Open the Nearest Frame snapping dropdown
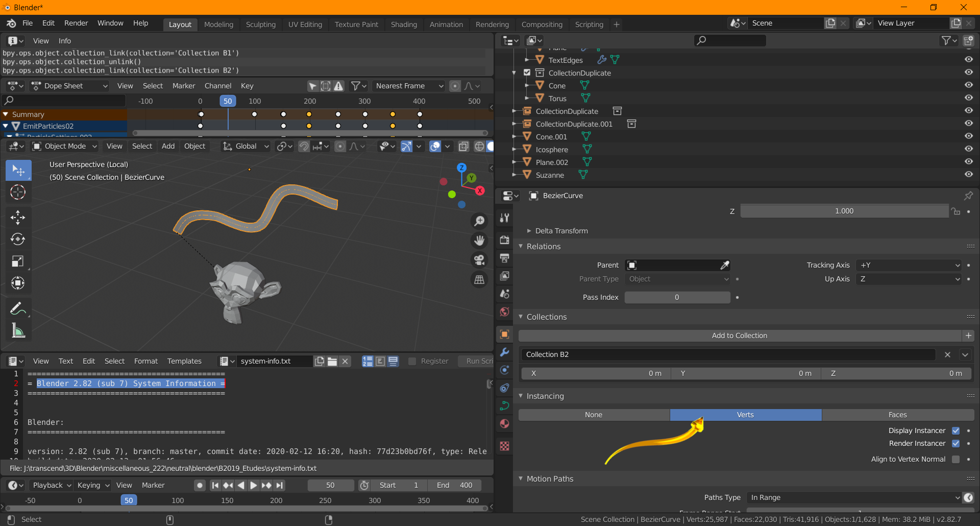The height and width of the screenshot is (526, 980). 408,86
